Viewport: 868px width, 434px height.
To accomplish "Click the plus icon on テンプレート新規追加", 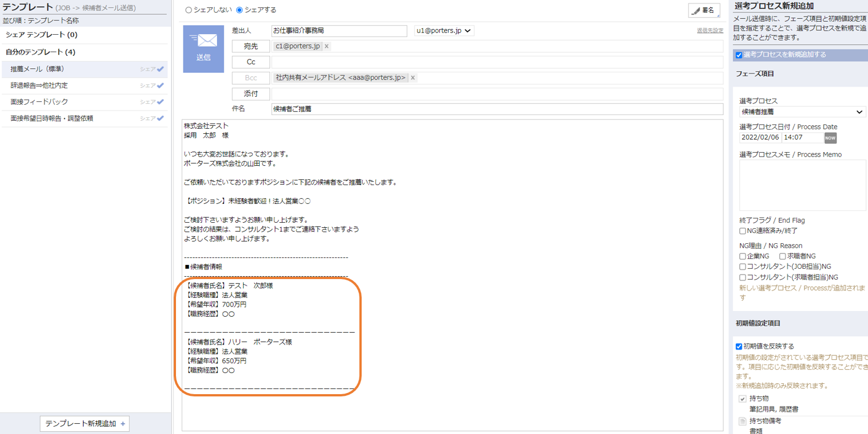I will click(x=123, y=424).
